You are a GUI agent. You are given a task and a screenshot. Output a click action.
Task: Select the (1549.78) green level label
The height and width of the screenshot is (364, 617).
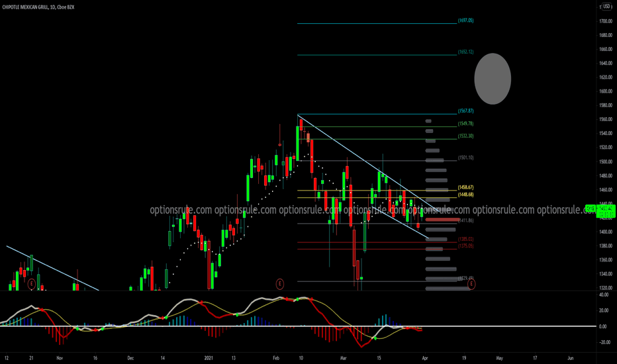point(465,124)
